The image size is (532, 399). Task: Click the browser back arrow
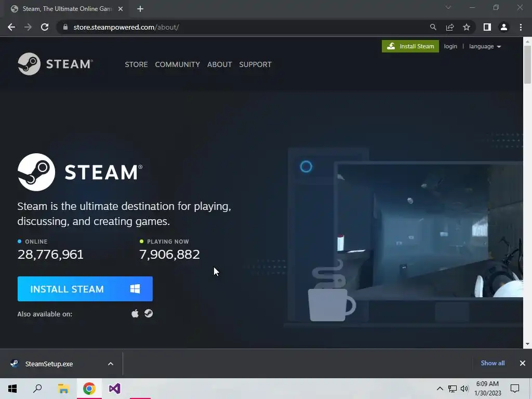pyautogui.click(x=11, y=27)
